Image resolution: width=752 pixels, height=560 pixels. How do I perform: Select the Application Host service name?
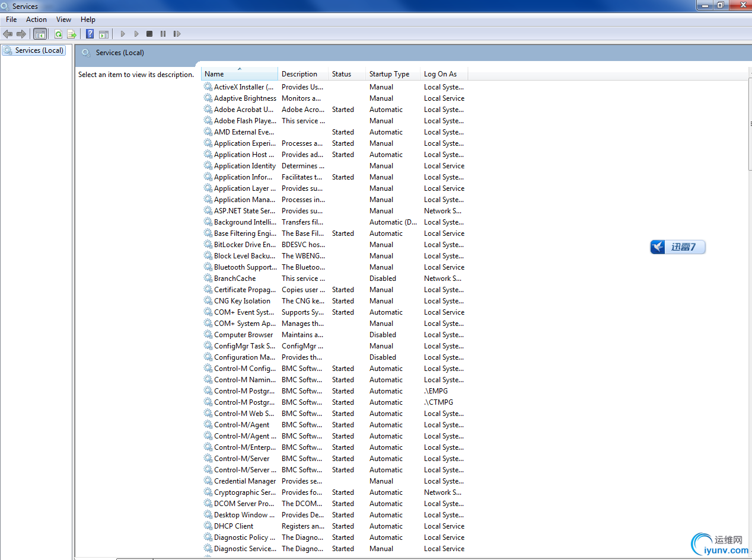(244, 154)
